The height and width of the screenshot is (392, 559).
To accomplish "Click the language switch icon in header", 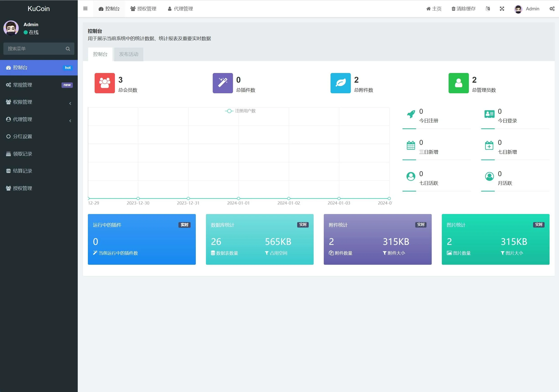I will click(488, 9).
